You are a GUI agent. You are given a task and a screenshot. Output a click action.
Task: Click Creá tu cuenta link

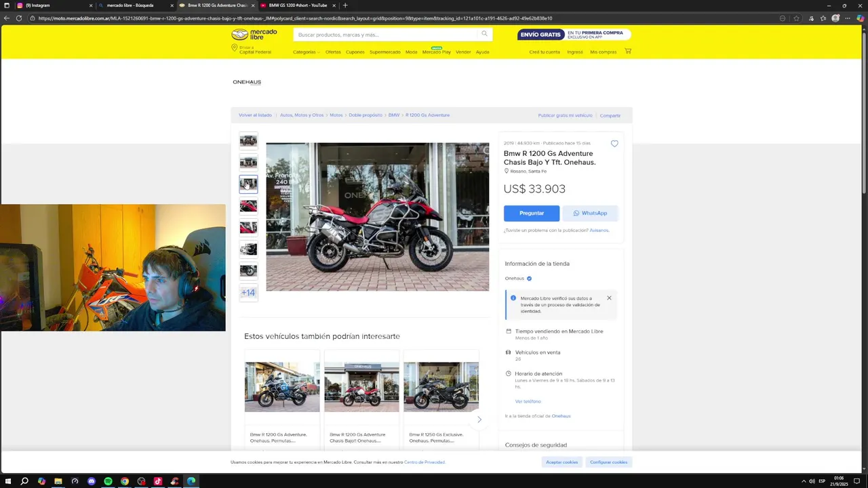545,52
